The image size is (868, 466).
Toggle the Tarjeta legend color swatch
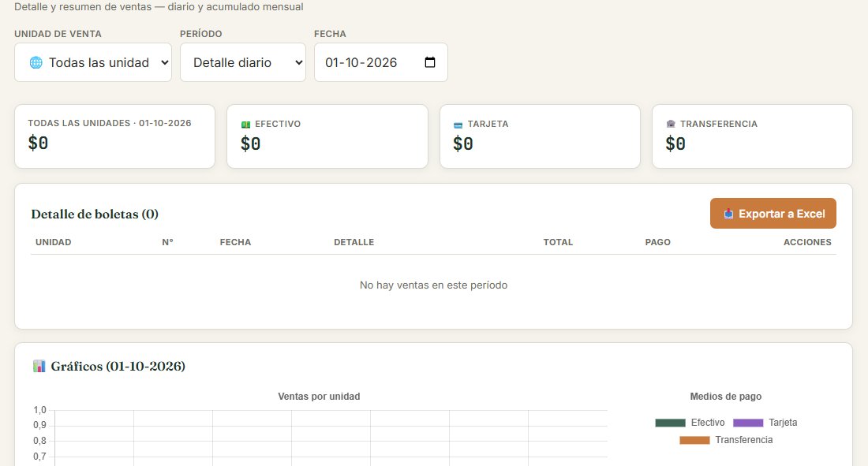point(748,423)
